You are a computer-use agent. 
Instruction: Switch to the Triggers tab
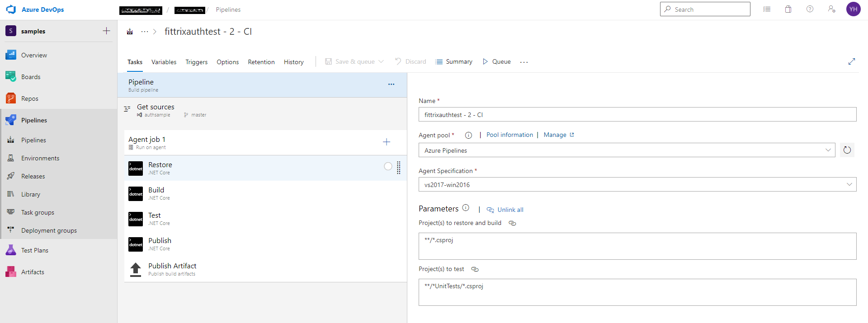(196, 62)
